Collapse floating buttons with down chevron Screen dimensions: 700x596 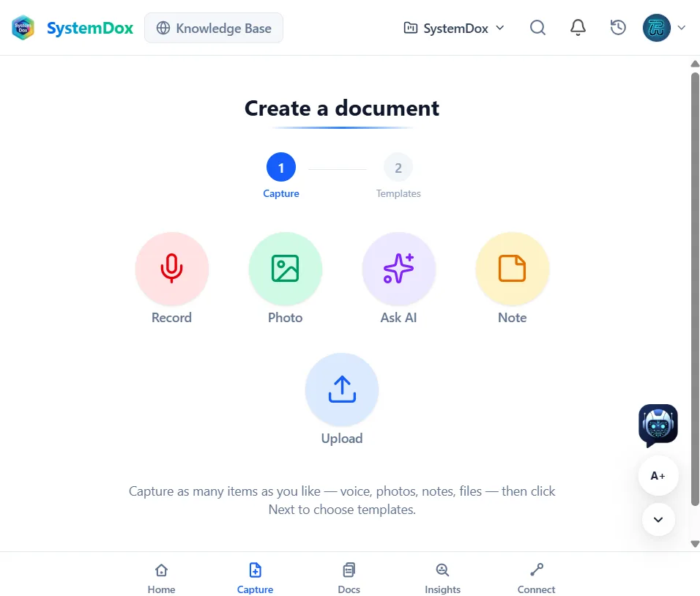(658, 520)
